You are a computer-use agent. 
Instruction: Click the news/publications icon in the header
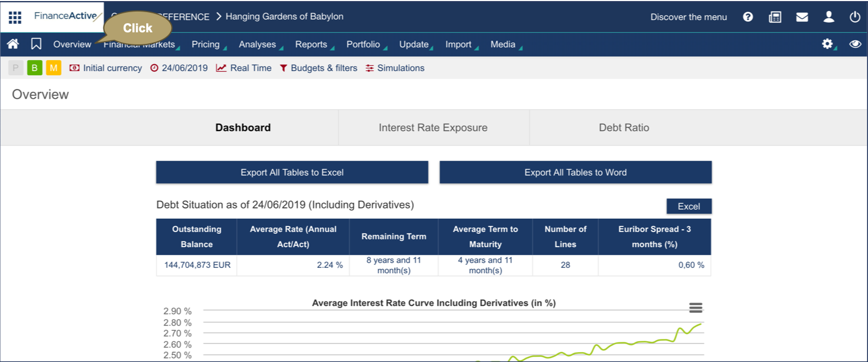coord(775,17)
